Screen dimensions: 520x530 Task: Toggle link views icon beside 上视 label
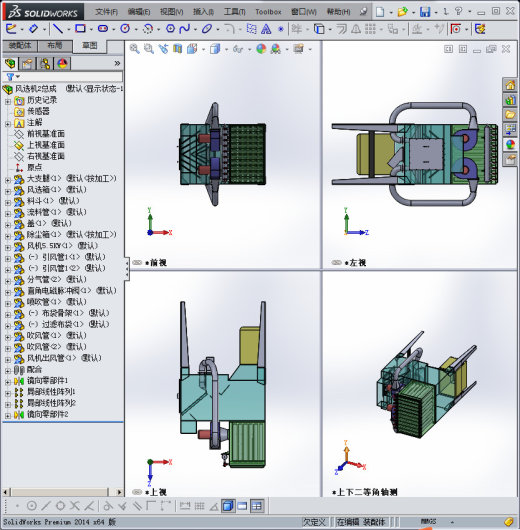[x=137, y=492]
